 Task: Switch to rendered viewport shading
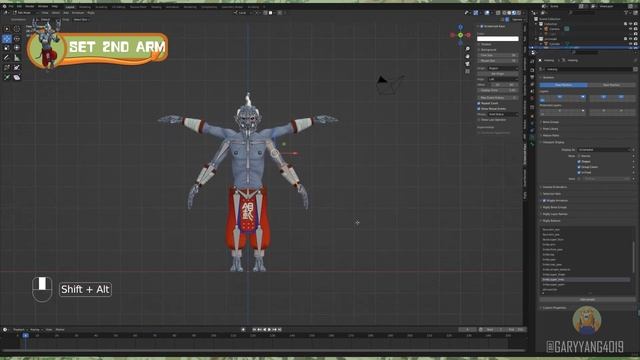tap(519, 13)
